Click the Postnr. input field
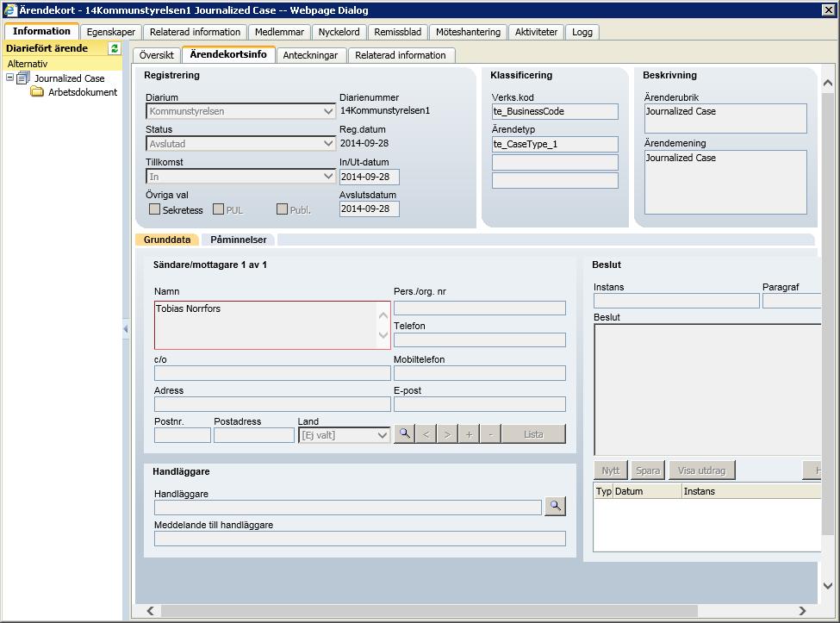Screen dimensions: 840x623 [182, 435]
